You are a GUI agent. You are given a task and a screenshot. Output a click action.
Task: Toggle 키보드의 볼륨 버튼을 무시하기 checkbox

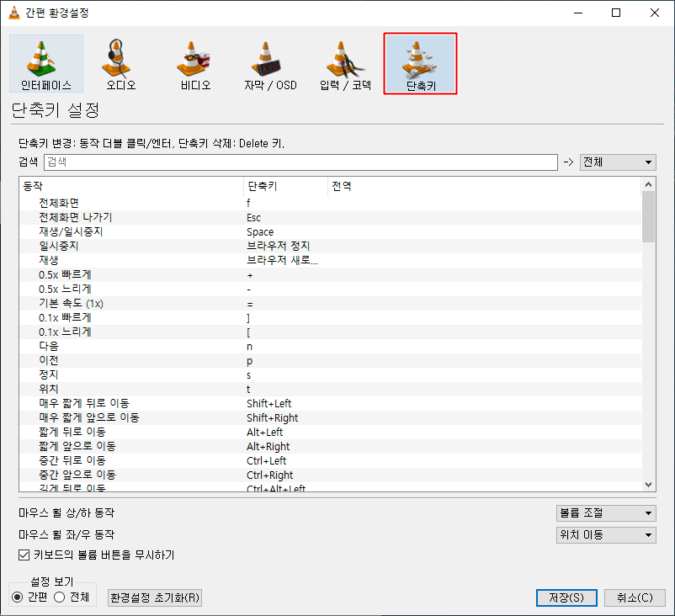pos(24,555)
